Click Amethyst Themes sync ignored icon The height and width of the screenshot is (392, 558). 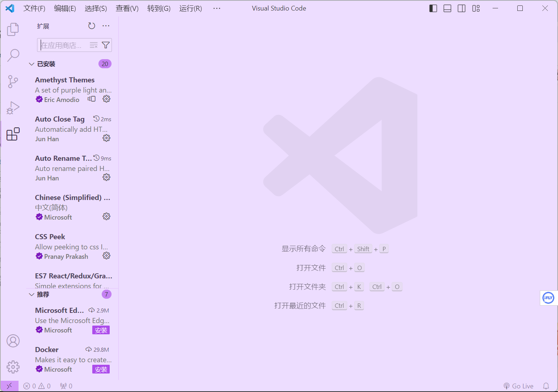tap(92, 99)
